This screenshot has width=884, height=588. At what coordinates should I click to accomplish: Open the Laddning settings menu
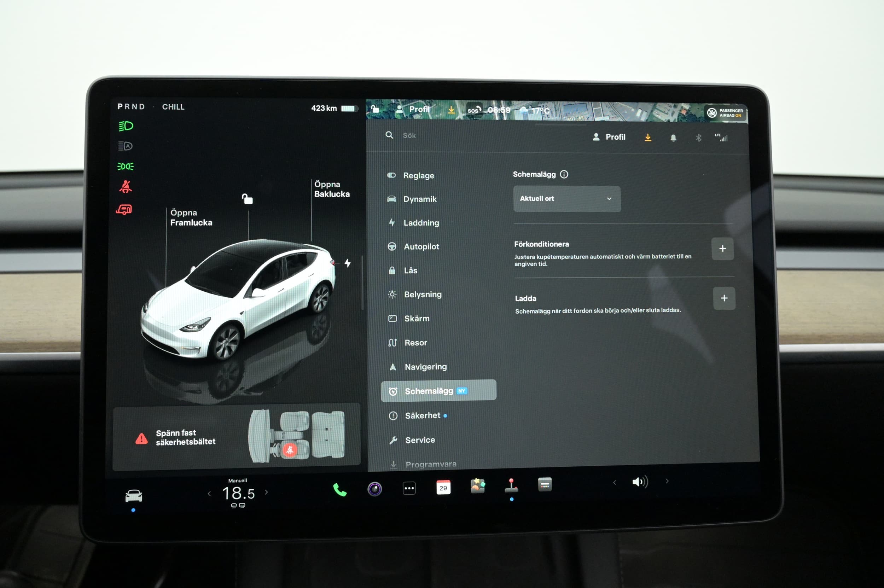[421, 223]
